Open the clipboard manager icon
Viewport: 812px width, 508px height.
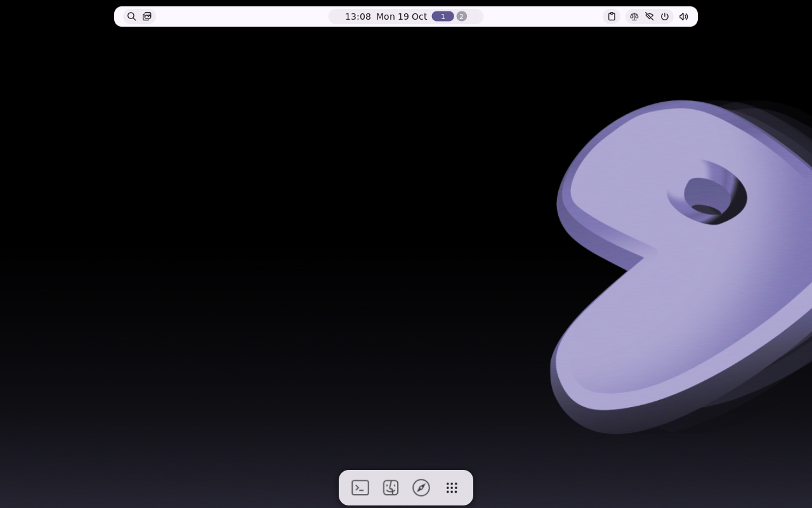612,17
